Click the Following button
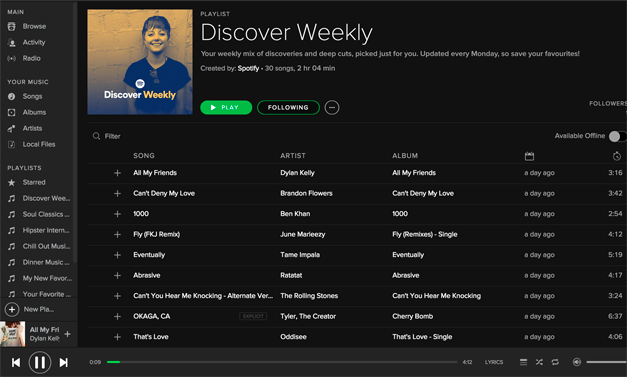627x377 pixels. click(x=288, y=108)
